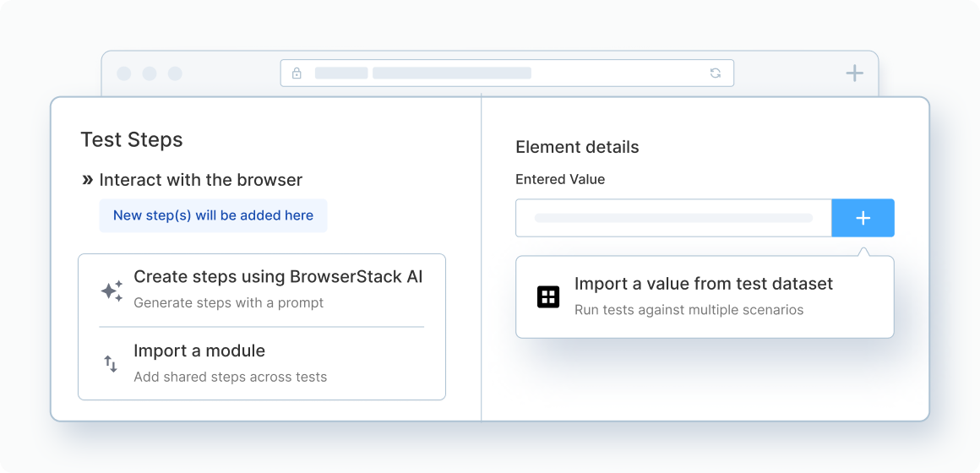Viewport: 980px width, 473px height.
Task: Select Create steps using BrowserStack AI
Action: pos(262,290)
